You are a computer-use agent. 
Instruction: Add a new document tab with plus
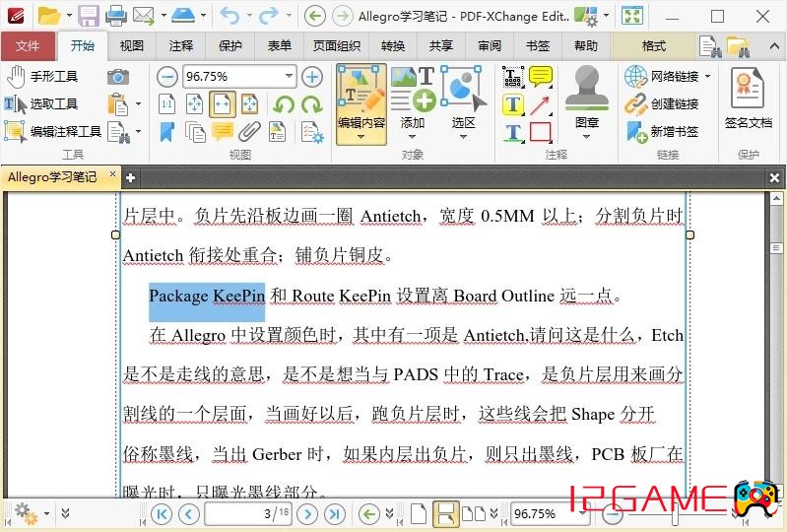(x=130, y=177)
